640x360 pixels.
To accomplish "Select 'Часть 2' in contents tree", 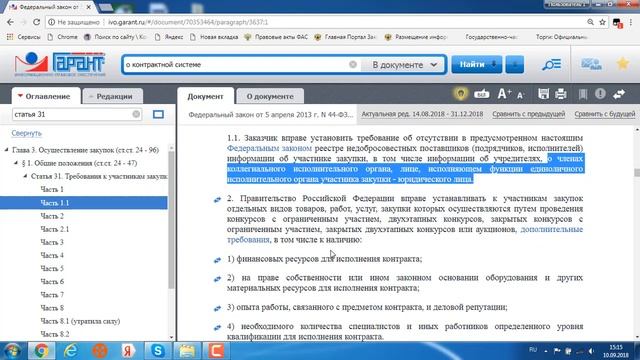I will point(52,216).
